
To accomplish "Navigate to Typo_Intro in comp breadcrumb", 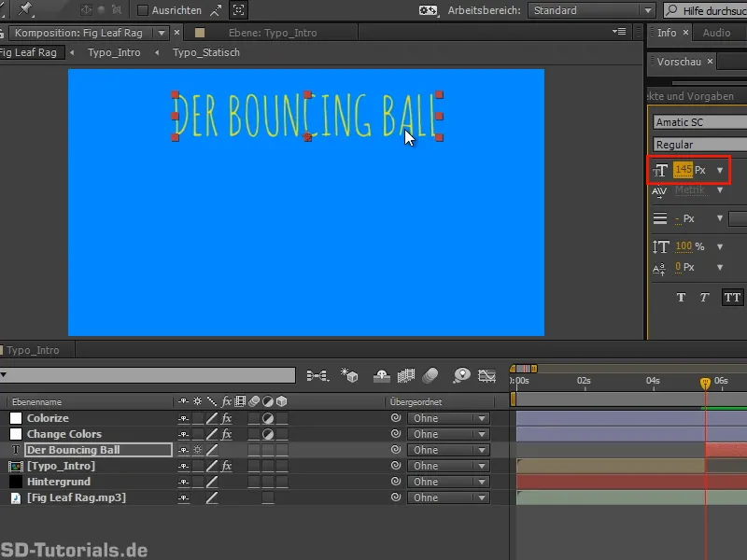I will (114, 52).
